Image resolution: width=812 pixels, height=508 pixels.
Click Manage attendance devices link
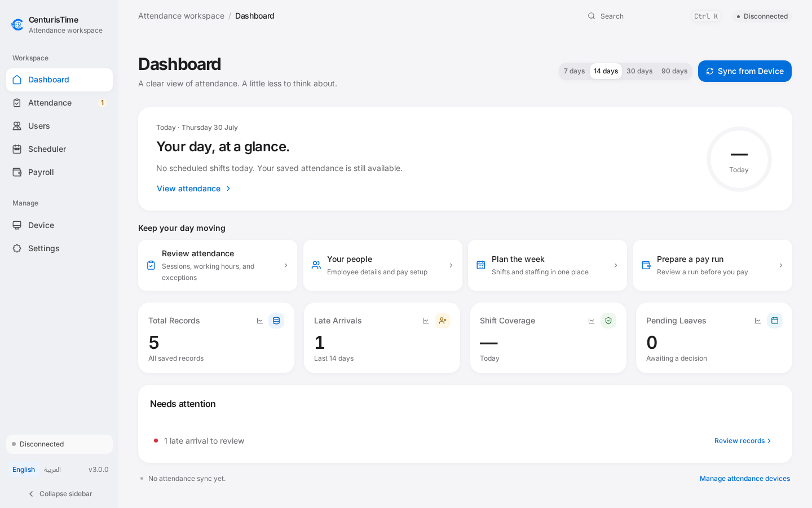[745, 479]
